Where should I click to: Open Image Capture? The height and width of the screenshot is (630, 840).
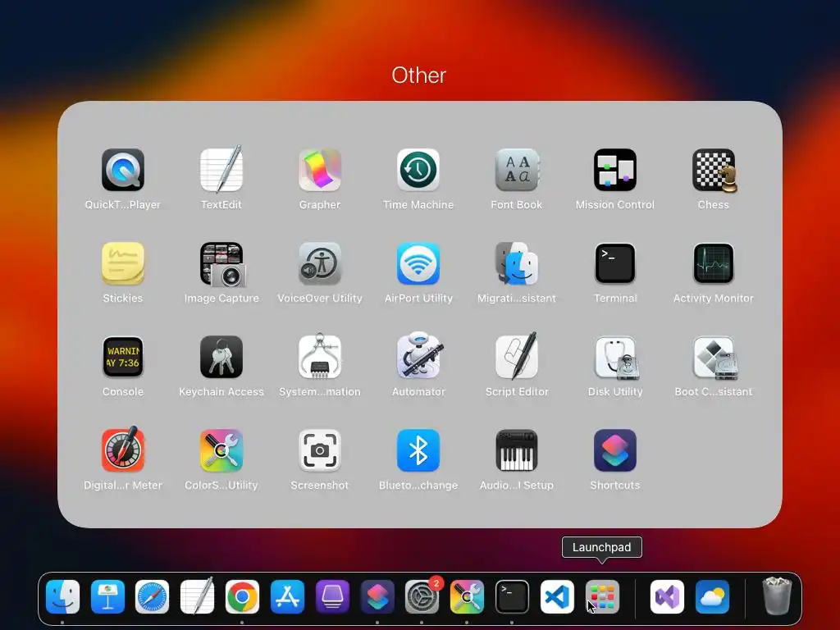[221, 263]
